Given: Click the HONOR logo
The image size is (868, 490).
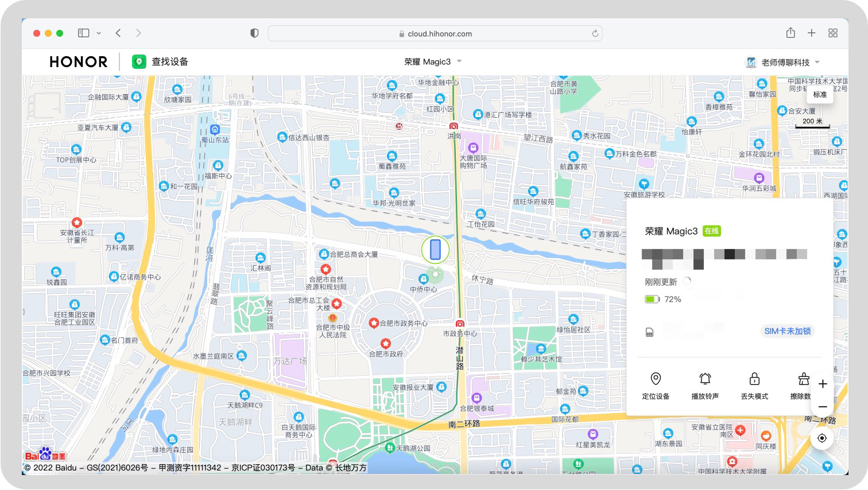Looking at the screenshot, I should (79, 61).
